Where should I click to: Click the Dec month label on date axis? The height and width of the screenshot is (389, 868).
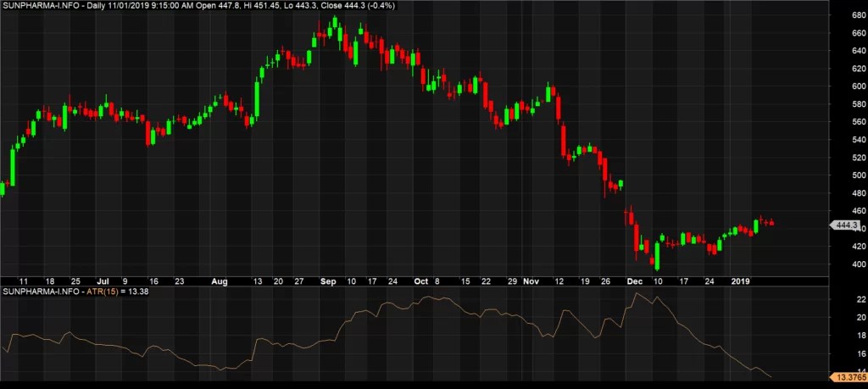636,281
